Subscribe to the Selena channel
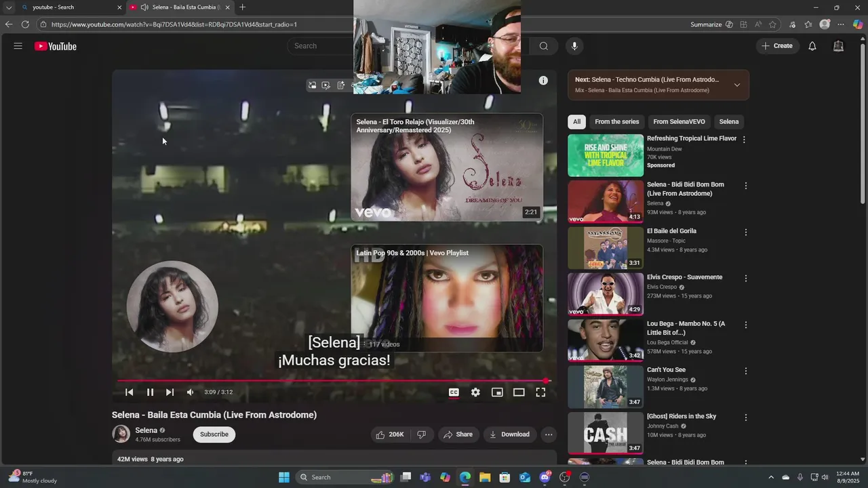868x488 pixels. [214, 434]
